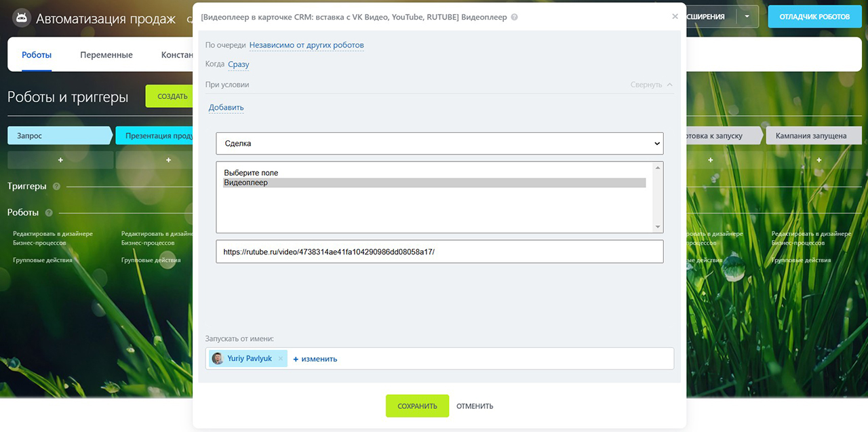Image resolution: width=868 pixels, height=432 pixels.
Task: Click the Добавить condition link
Action: coord(226,108)
